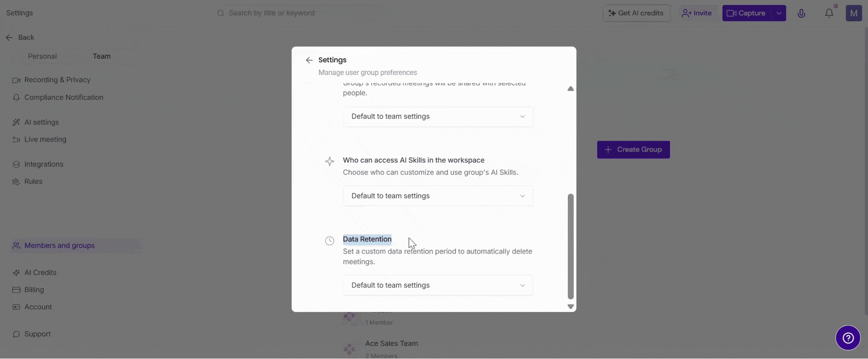Go to Billing settings
This screenshot has width=868, height=359.
point(34,290)
